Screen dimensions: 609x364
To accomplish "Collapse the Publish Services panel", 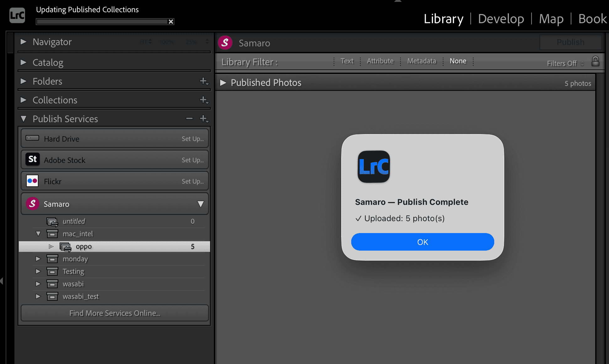I will click(x=23, y=119).
